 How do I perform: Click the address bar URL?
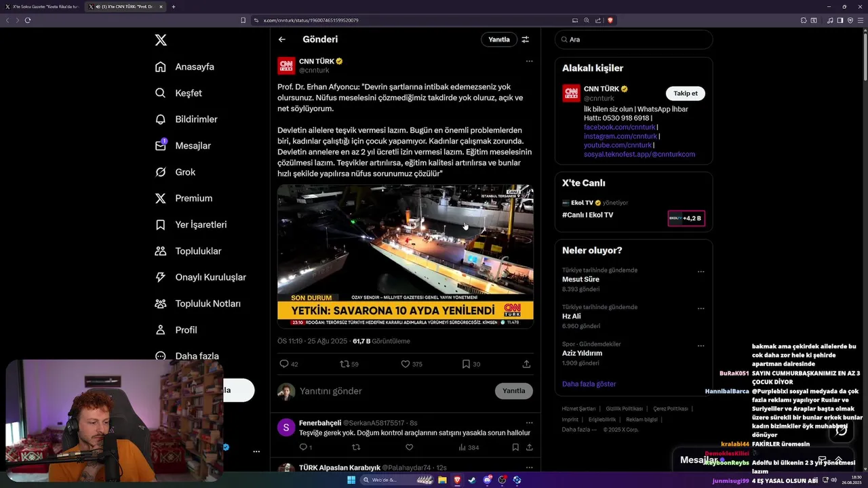pyautogui.click(x=311, y=20)
